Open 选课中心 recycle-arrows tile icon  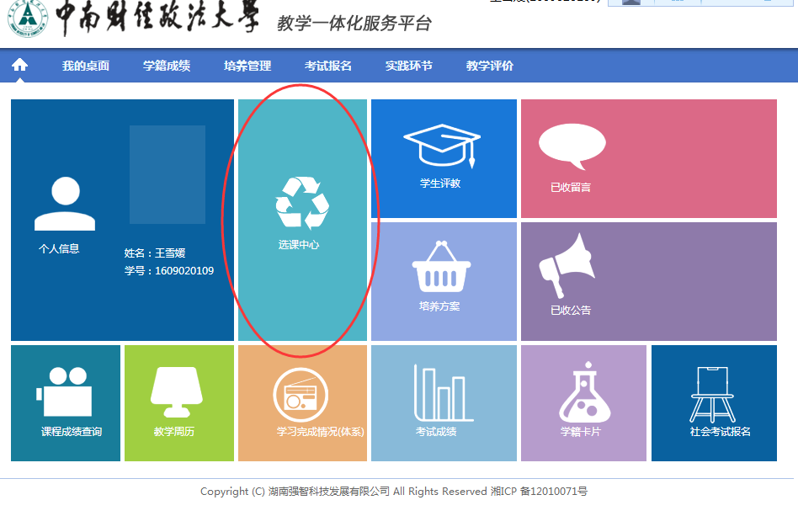coord(302,204)
